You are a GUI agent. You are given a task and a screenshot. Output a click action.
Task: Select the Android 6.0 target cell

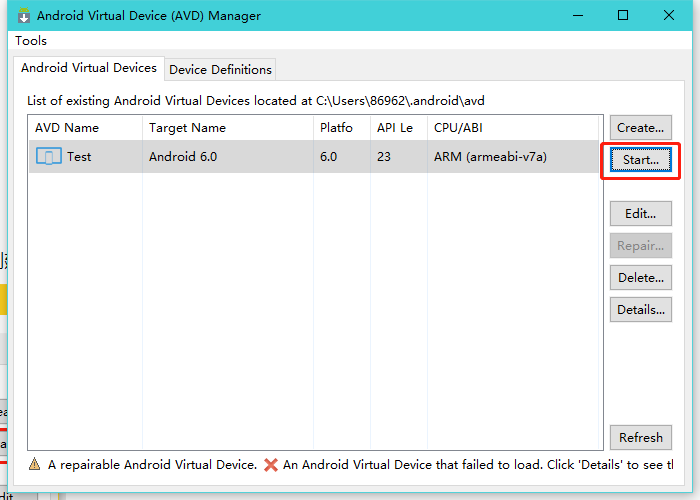point(183,157)
